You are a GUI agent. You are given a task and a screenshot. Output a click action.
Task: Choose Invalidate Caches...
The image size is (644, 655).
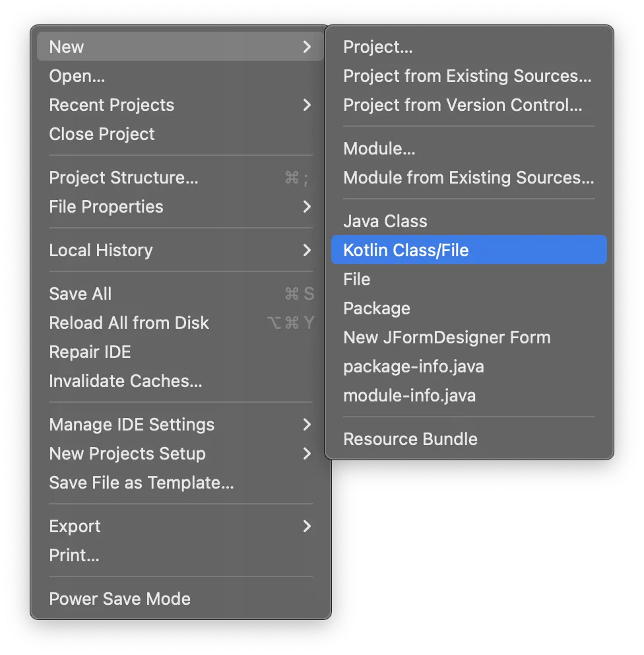(x=125, y=381)
